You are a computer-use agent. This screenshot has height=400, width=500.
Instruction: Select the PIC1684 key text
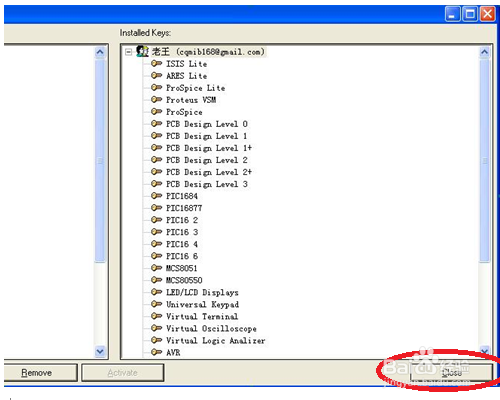tap(182, 196)
